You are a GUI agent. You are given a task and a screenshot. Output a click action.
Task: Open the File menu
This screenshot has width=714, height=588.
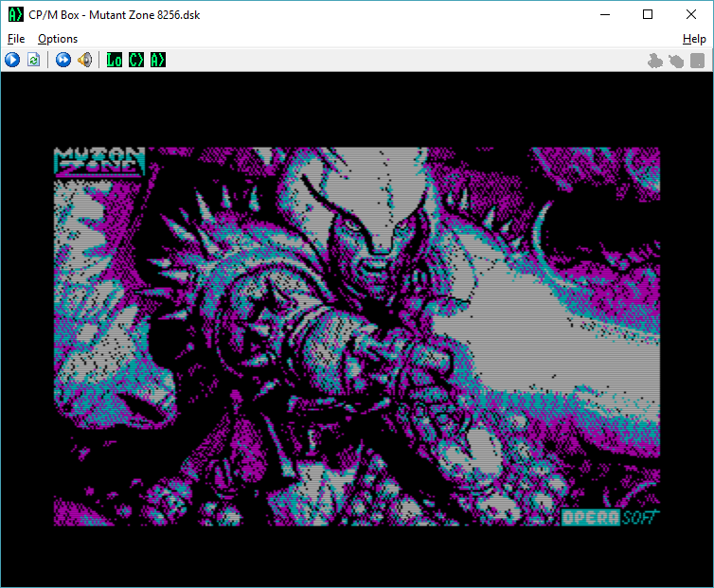[16, 39]
